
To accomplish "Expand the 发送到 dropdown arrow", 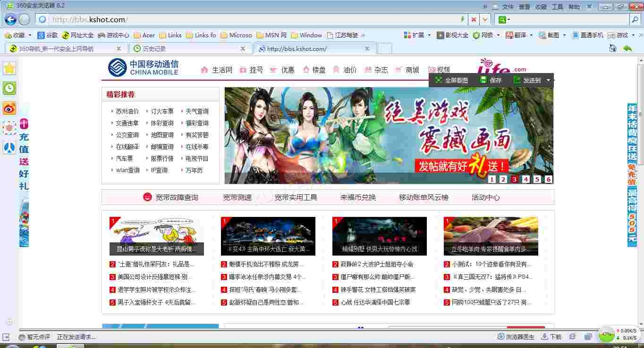I will pos(548,80).
